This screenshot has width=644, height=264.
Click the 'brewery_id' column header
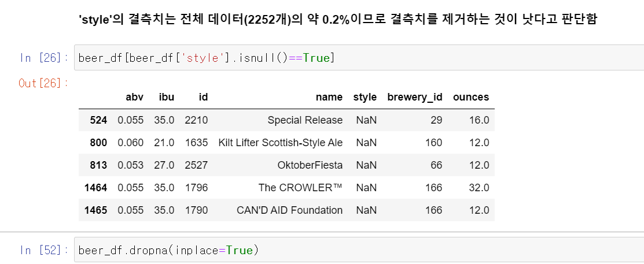[x=415, y=97]
